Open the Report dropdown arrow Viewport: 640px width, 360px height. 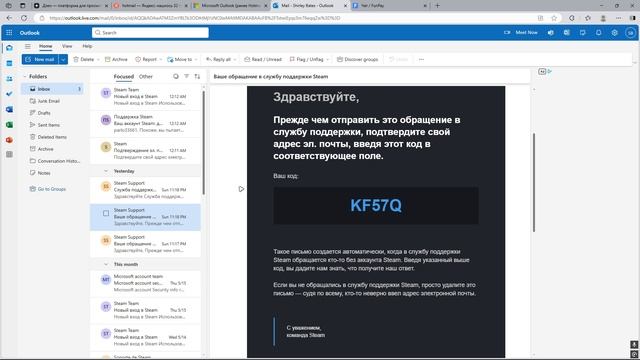[161, 60]
